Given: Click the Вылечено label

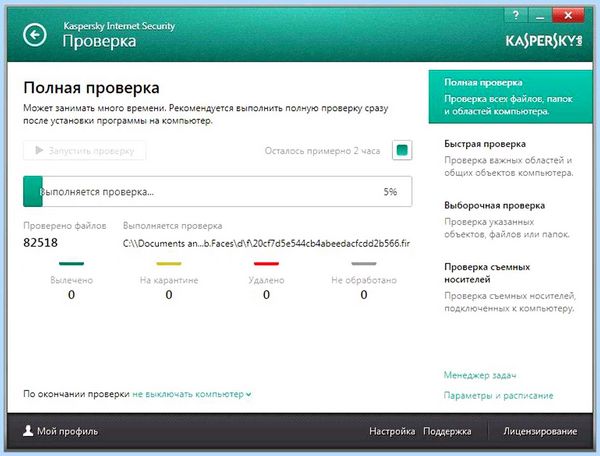Looking at the screenshot, I should click(72, 280).
